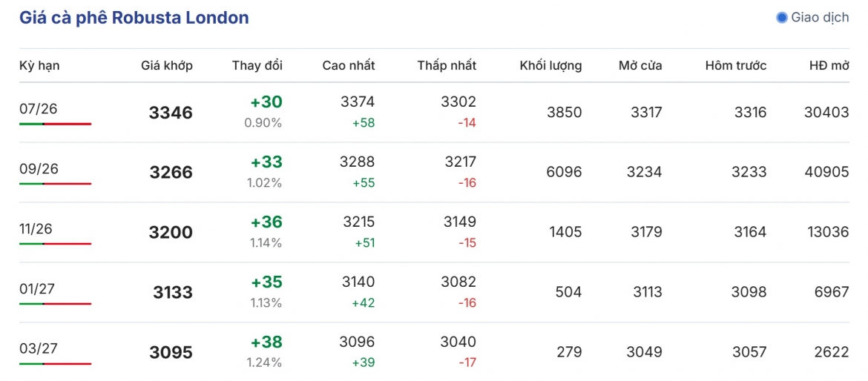Click the range bar under 09/26
The image size is (868, 381).
[x=56, y=184]
